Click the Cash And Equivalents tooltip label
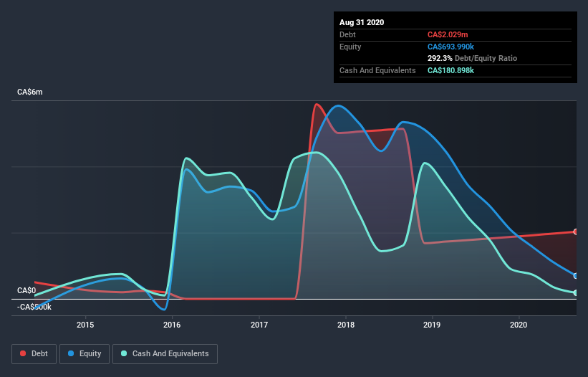This screenshot has width=588, height=377. point(377,70)
